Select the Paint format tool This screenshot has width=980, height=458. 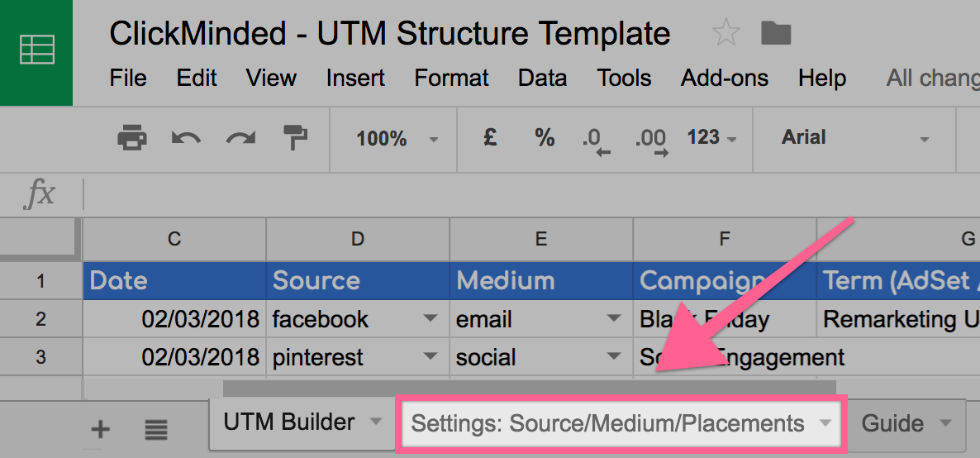point(294,137)
